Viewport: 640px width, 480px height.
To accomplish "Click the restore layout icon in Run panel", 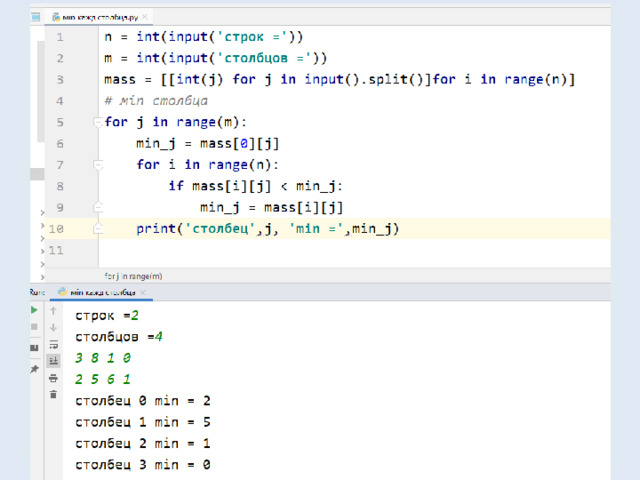I will 34,348.
